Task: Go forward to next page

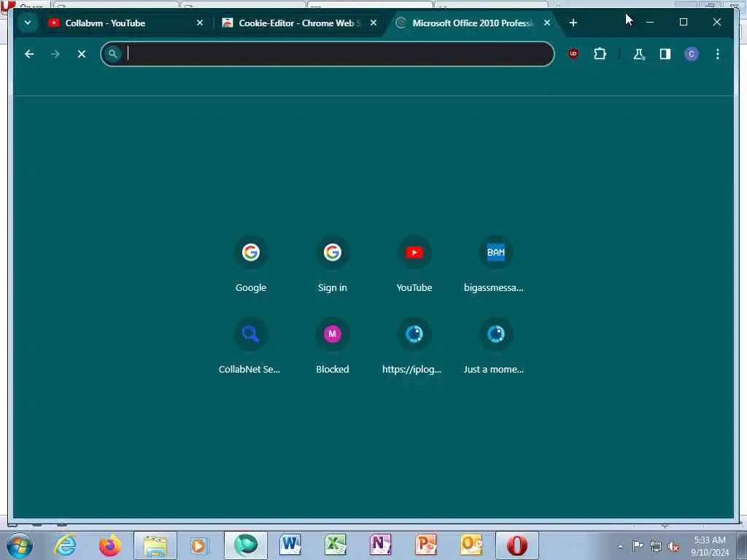Action: [55, 54]
